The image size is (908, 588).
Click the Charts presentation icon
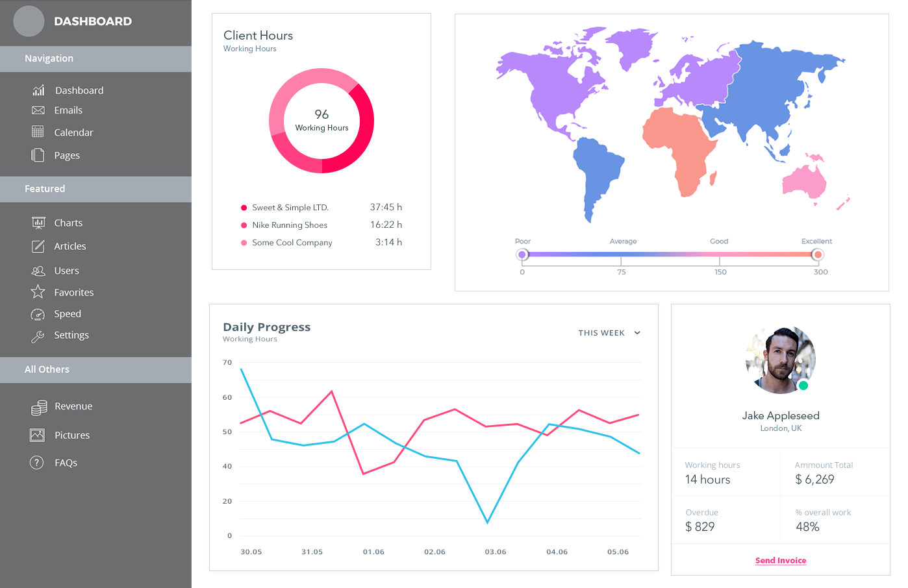click(38, 223)
